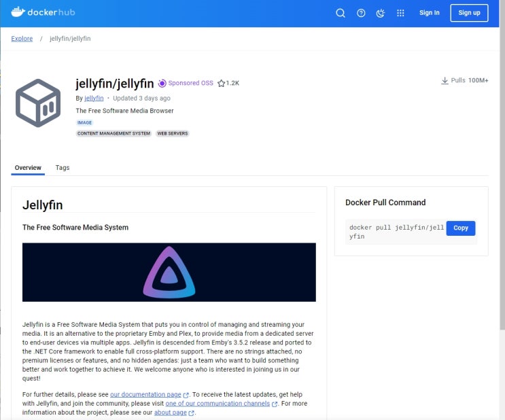This screenshot has height=420, width=505.
Task: Click the Sponsored OSS badge icon
Action: (x=162, y=84)
